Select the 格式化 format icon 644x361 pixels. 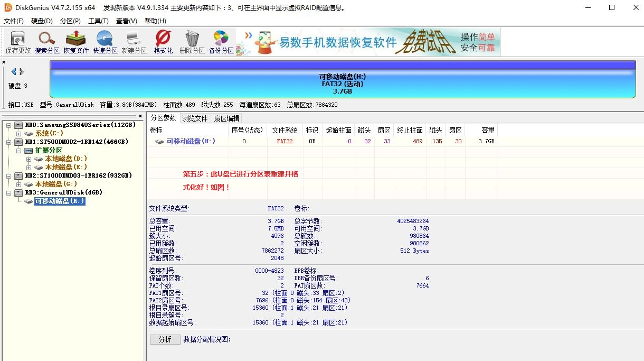[163, 42]
